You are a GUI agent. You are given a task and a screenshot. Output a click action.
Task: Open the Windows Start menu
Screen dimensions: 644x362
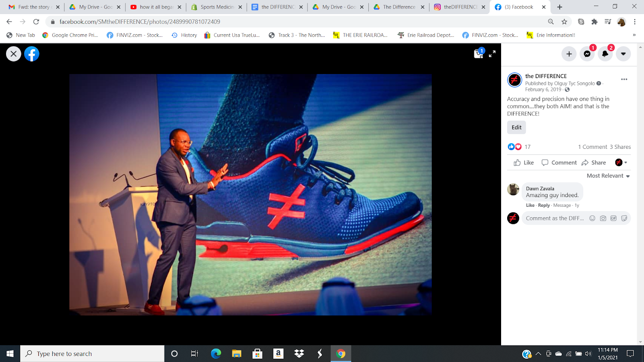(10, 354)
